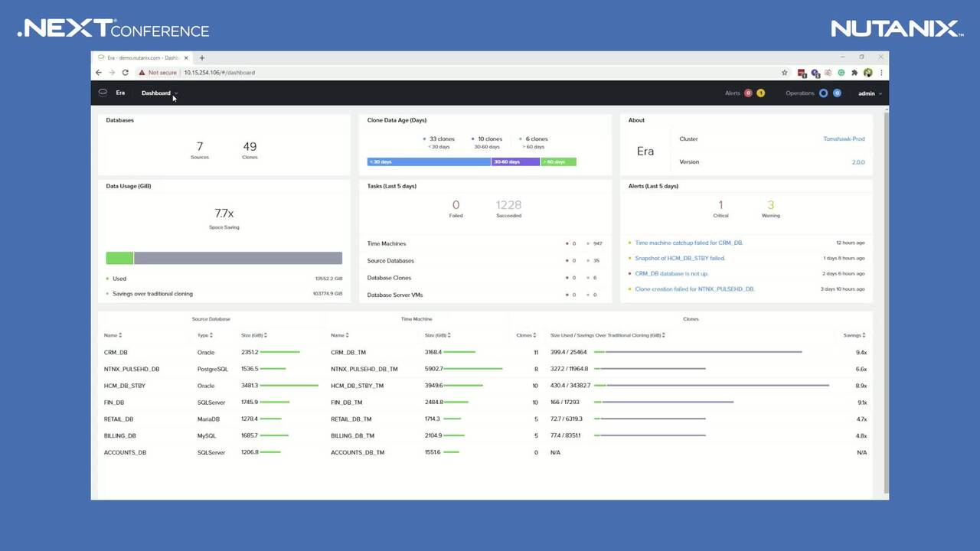
Task: Bookmark this page with the star icon
Action: pyautogui.click(x=785, y=73)
